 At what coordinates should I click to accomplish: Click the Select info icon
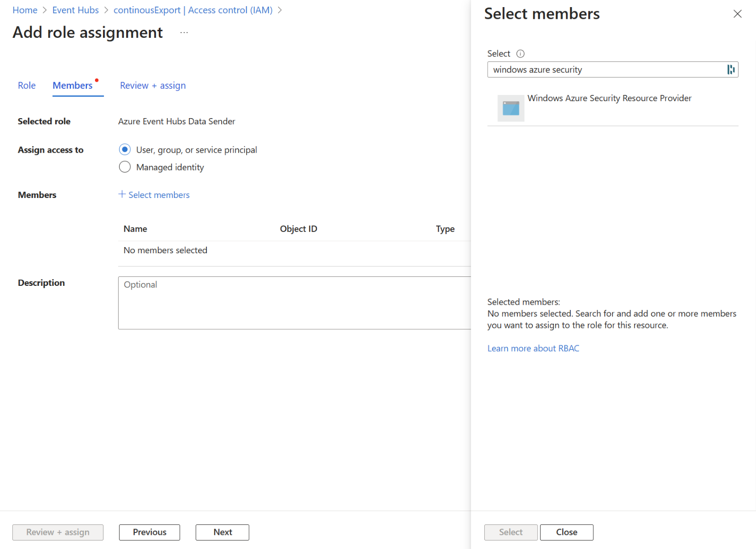tap(520, 54)
